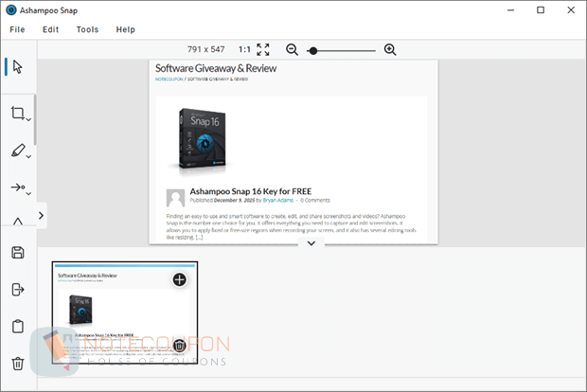Set zoom to 1:1 actual size

[x=244, y=49]
